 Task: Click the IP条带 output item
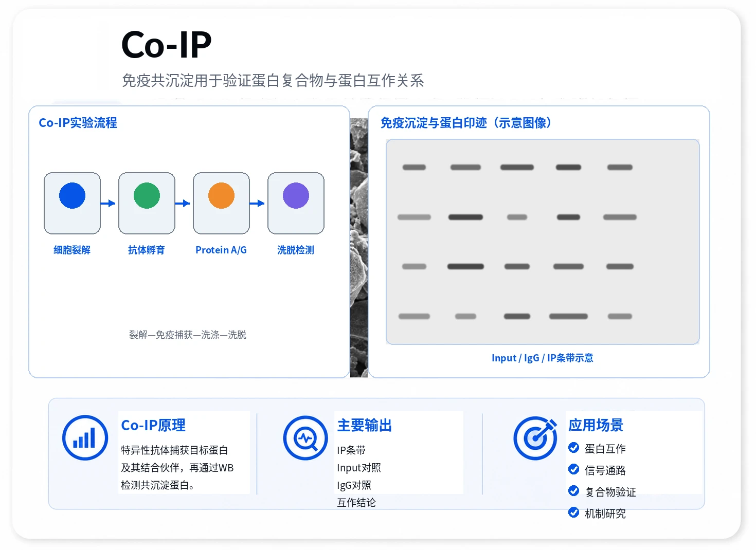[351, 450]
